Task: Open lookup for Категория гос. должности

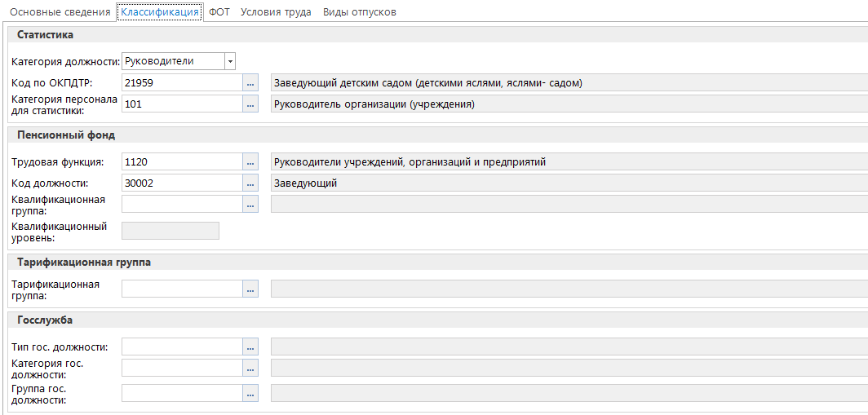Action: 250,369
